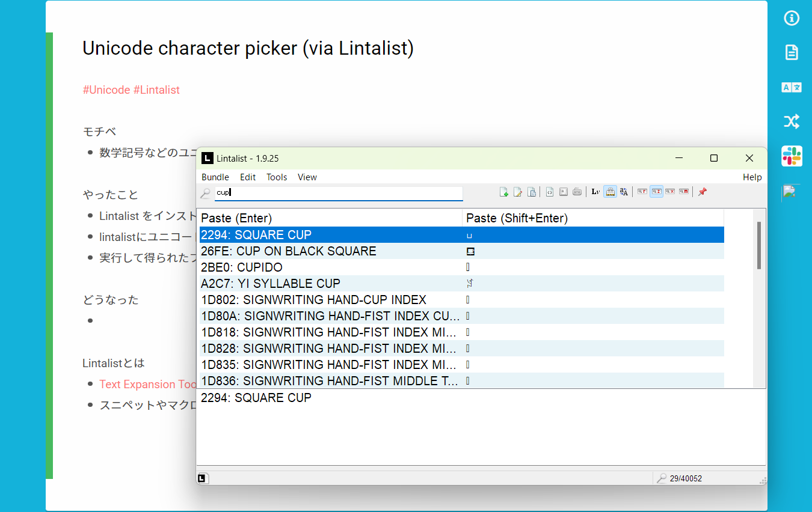Follow the #Lintalist tag link
Viewport: 812px width, 512px height.
[x=156, y=90]
